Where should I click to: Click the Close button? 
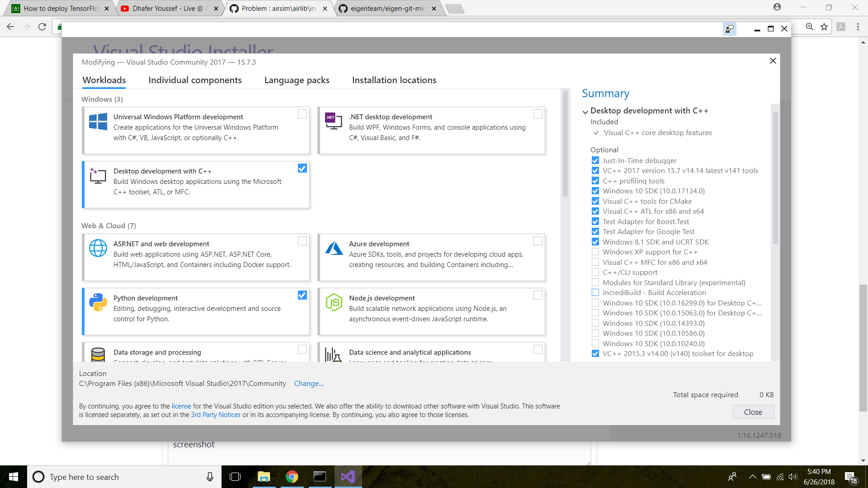click(752, 412)
